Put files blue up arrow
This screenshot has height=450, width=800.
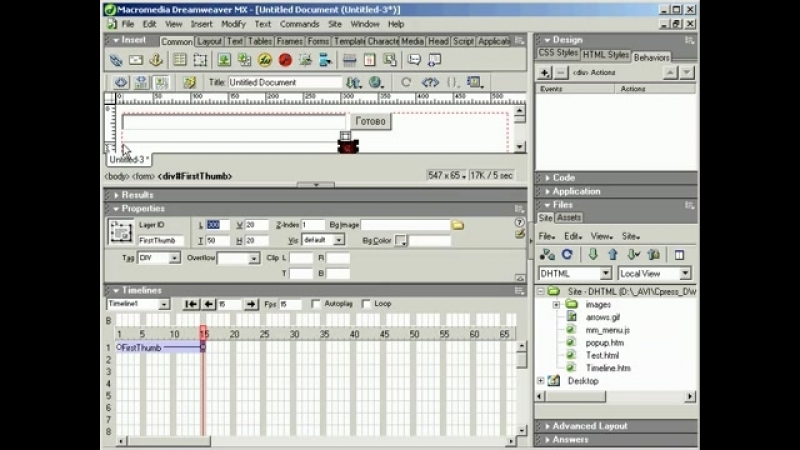coord(613,255)
